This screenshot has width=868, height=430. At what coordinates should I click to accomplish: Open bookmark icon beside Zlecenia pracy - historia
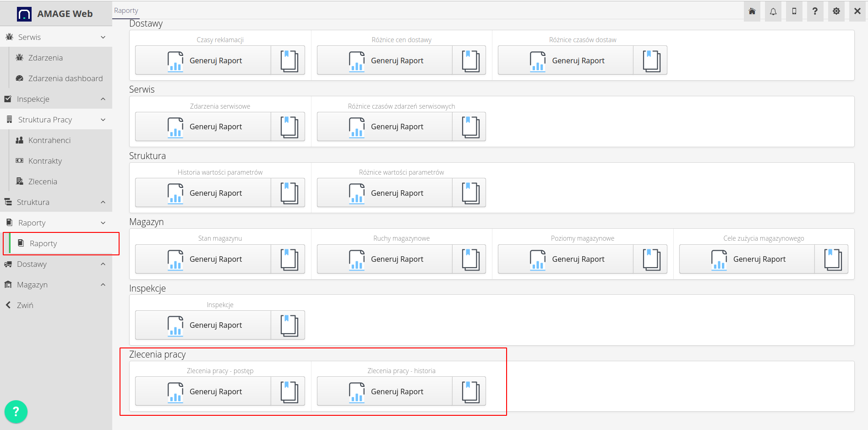[x=470, y=391]
